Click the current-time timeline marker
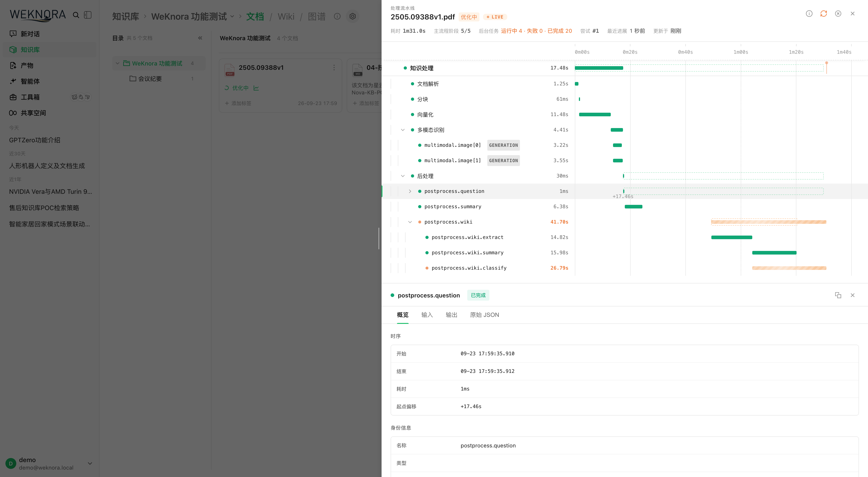The width and height of the screenshot is (868, 477). [827, 67]
